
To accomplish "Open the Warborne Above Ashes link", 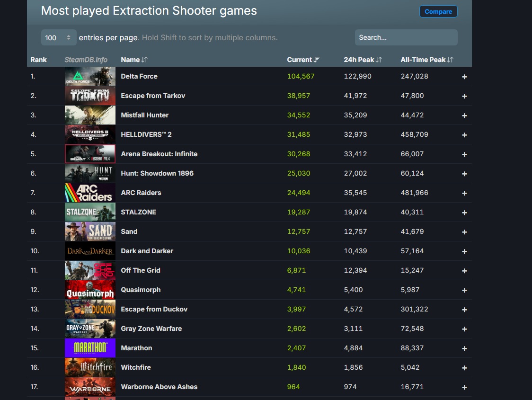I will pos(159,387).
